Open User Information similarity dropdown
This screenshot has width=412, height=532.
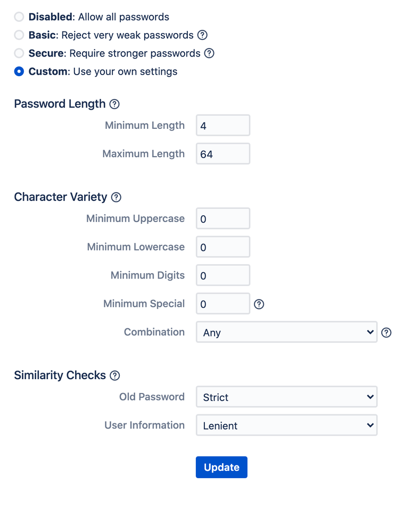286,425
